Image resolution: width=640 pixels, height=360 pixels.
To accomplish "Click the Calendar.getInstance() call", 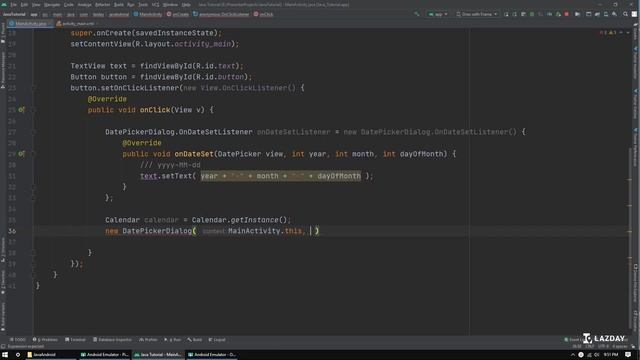I will [x=240, y=220].
